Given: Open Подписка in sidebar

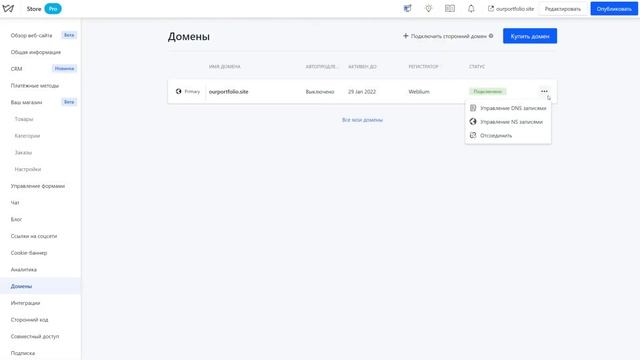Looking at the screenshot, I should pyautogui.click(x=23, y=353).
